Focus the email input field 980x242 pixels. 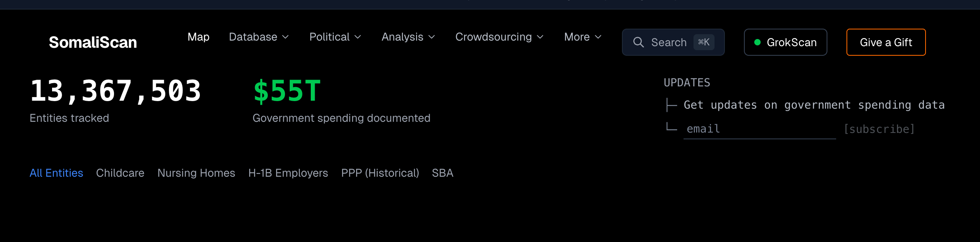pos(759,129)
